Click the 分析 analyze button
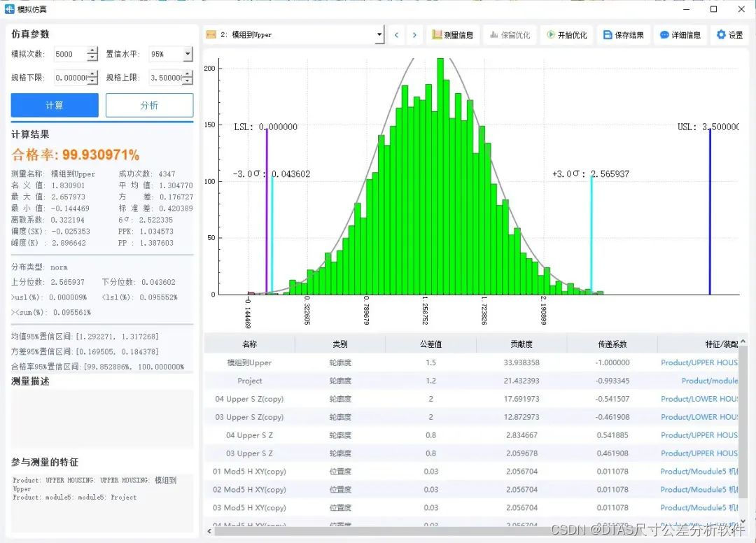 point(150,105)
